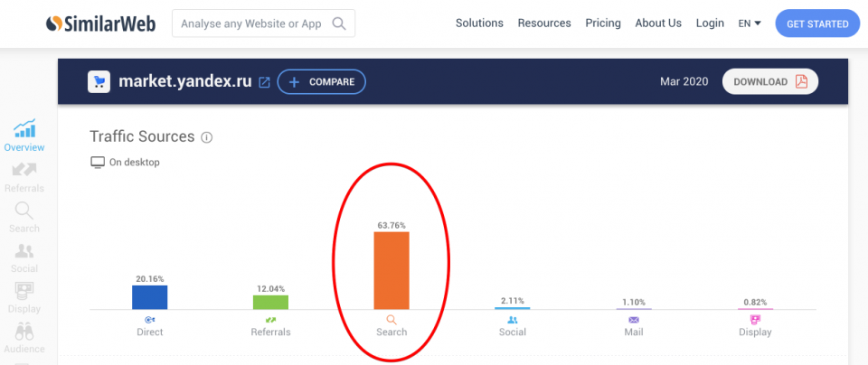This screenshot has height=365, width=868.
Task: Click the blue Direct traffic bar
Action: click(x=149, y=297)
